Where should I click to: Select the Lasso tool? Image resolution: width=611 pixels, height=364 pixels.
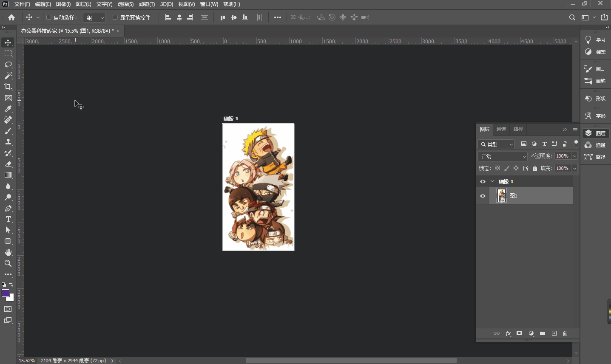click(8, 65)
